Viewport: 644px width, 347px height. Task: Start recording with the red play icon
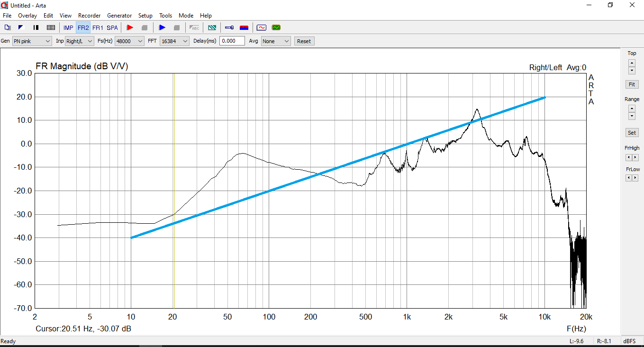[x=130, y=27]
